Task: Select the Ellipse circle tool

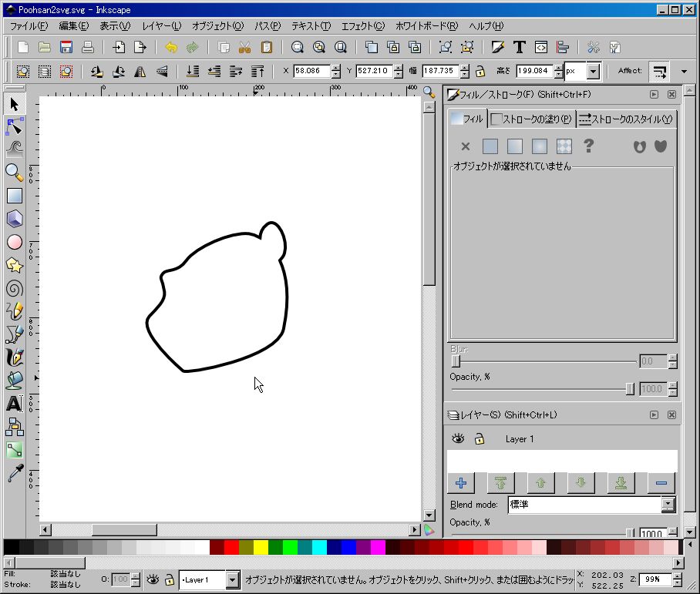Action: [15, 242]
